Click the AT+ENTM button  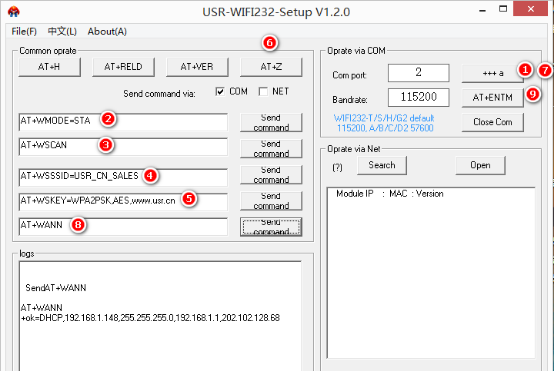(493, 98)
